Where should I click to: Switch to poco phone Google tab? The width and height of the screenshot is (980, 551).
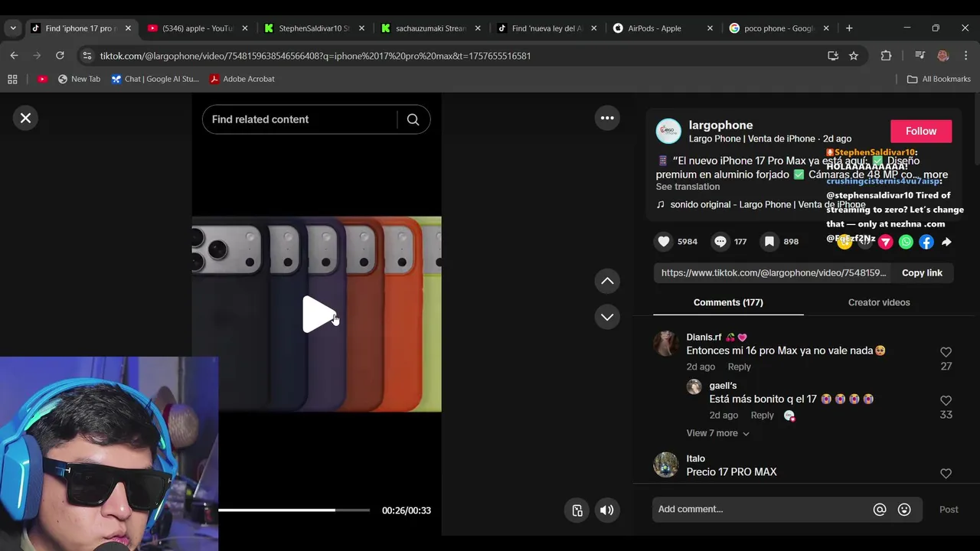coord(779,28)
